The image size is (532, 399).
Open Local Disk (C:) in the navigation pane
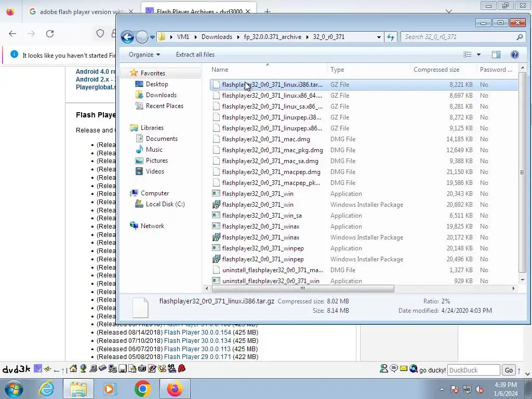165,204
